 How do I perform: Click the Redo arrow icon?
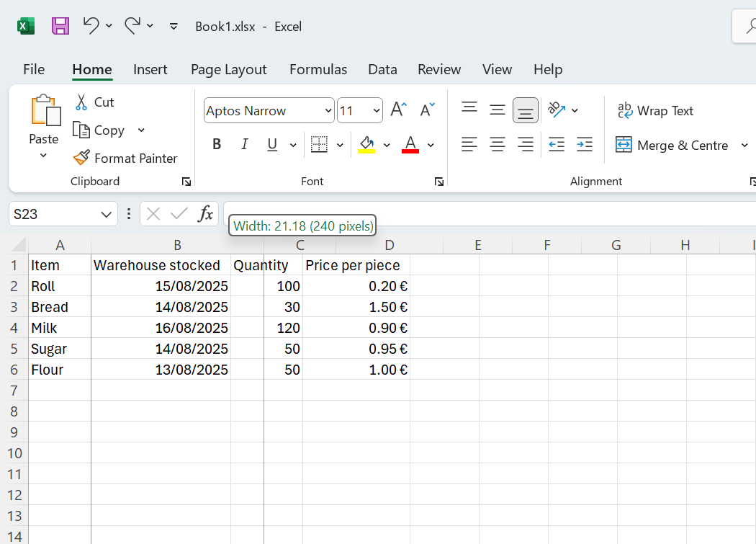click(132, 26)
